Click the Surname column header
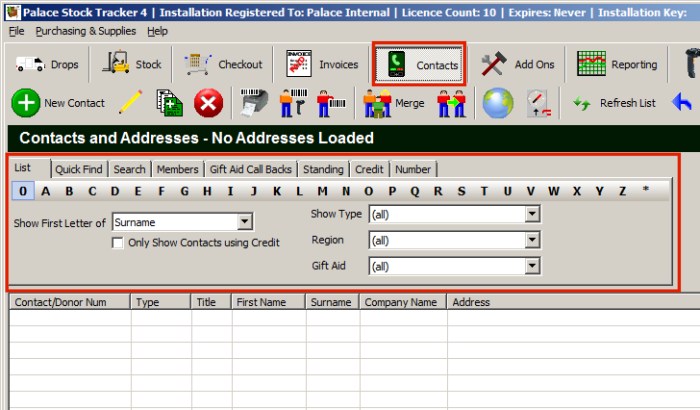Image resolution: width=700 pixels, height=410 pixels. [330, 301]
